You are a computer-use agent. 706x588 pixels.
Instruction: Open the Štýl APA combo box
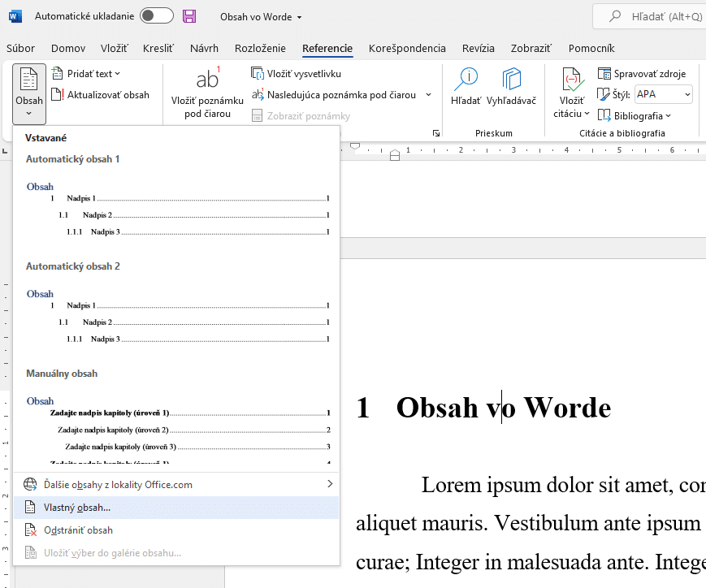coord(663,94)
